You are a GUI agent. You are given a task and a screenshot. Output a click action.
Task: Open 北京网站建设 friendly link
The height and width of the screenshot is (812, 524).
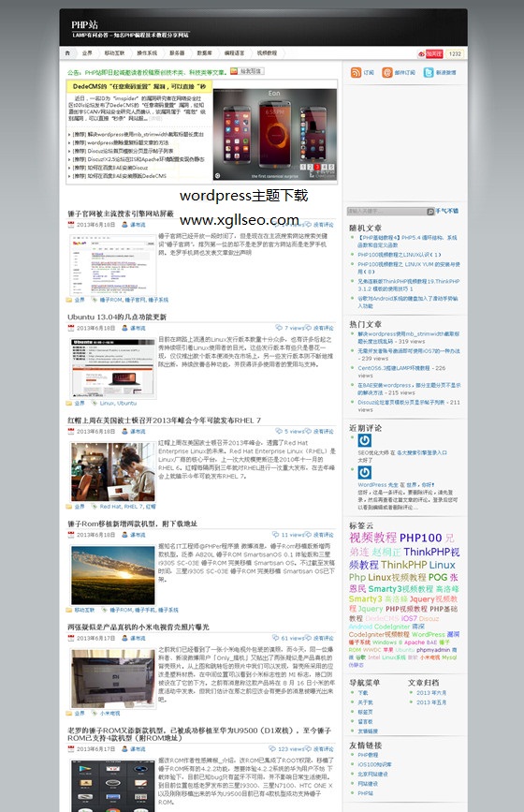(372, 774)
